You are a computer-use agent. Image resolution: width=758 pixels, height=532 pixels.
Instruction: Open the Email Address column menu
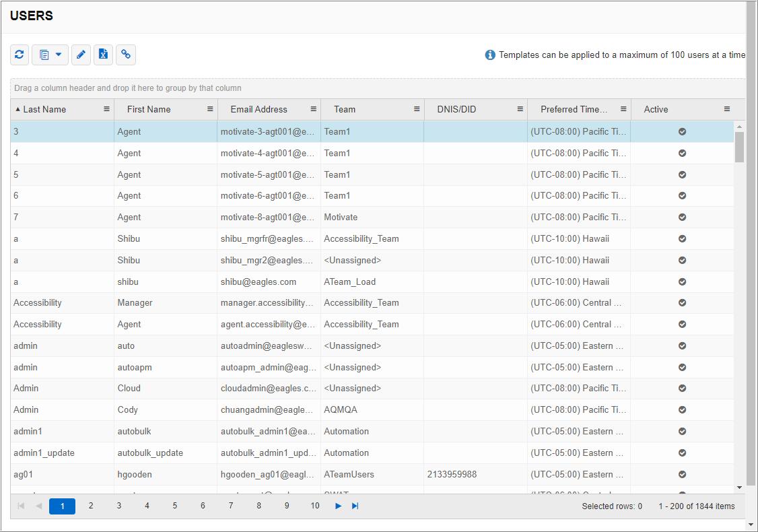[313, 109]
